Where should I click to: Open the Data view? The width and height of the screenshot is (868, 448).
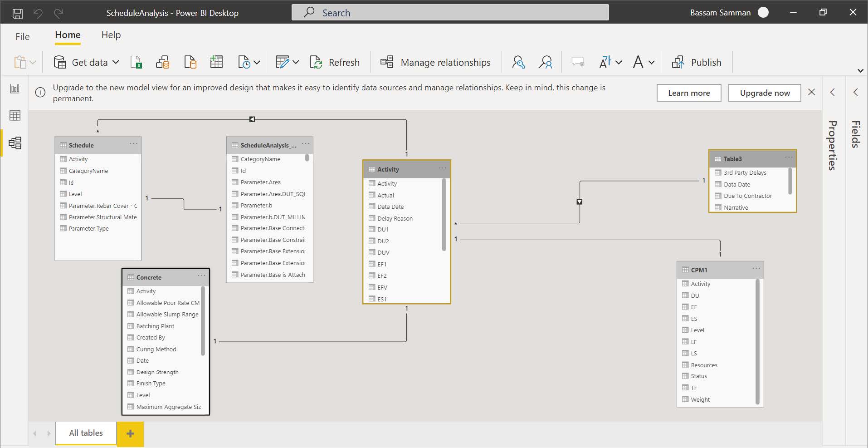tap(15, 116)
